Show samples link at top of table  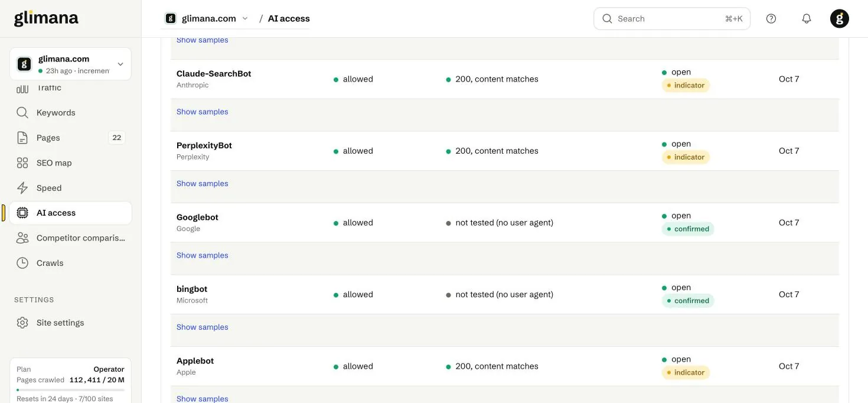[203, 40]
